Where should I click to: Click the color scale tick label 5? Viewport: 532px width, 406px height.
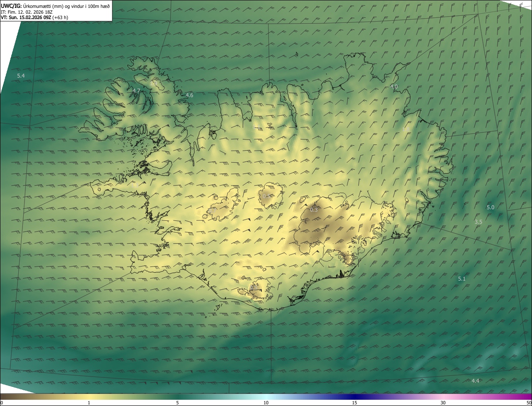[177, 403]
